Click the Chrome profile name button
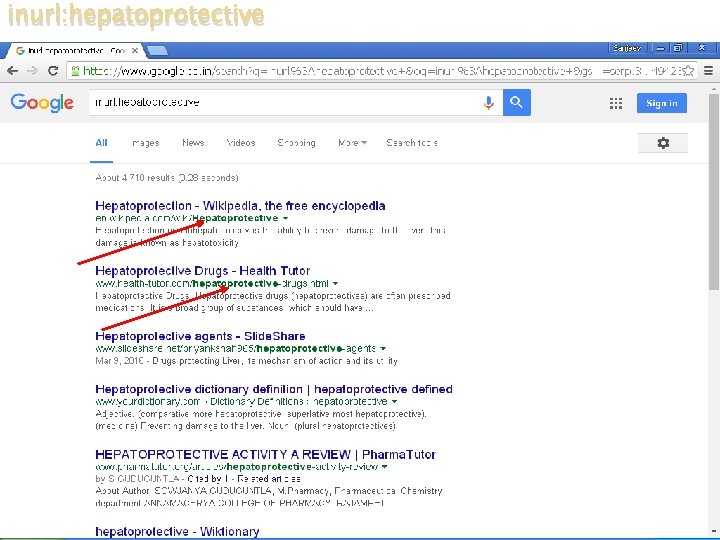 coord(627,48)
